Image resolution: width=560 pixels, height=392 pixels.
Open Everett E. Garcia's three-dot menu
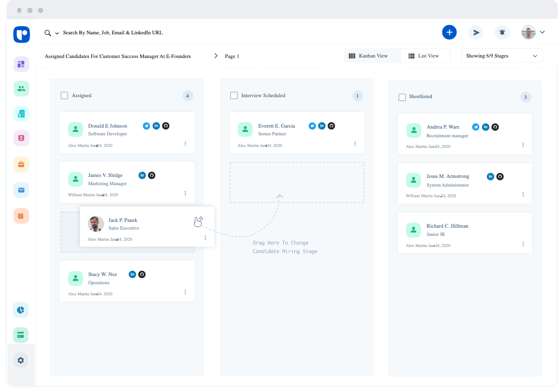[x=355, y=144]
